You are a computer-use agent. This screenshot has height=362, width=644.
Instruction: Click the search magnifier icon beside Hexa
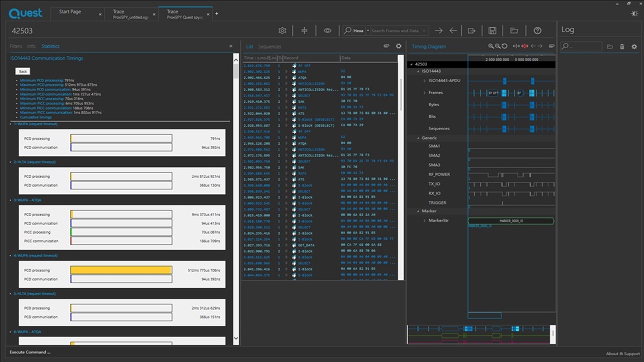click(348, 30)
